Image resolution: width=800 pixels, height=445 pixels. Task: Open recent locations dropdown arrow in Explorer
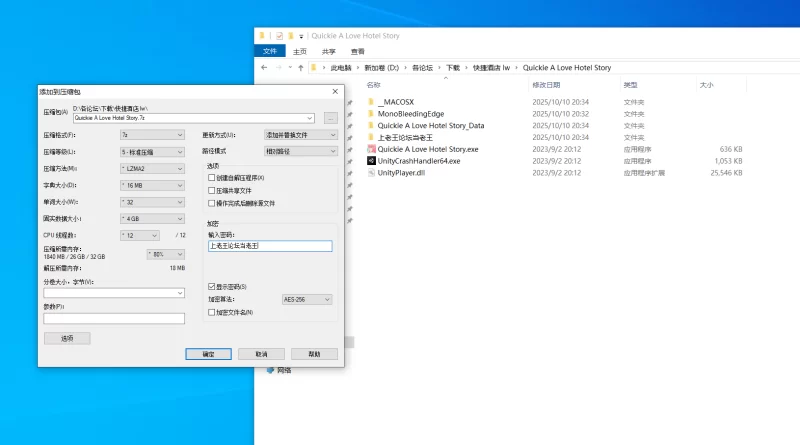[x=290, y=67]
